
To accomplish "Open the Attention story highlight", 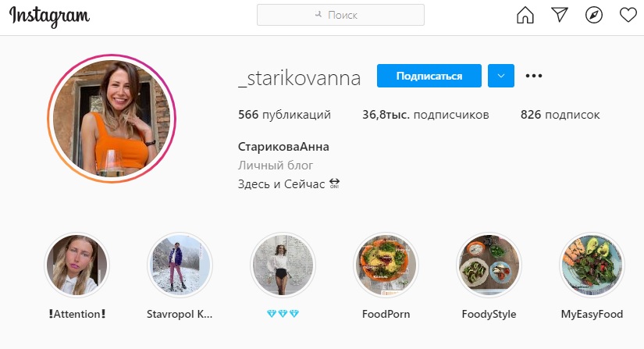I will pos(76,265).
